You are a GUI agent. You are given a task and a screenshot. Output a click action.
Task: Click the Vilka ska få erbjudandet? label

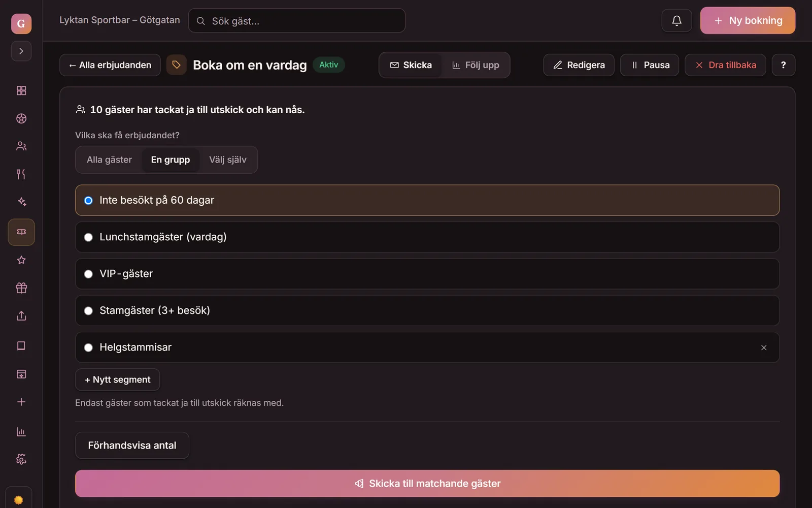coord(127,135)
